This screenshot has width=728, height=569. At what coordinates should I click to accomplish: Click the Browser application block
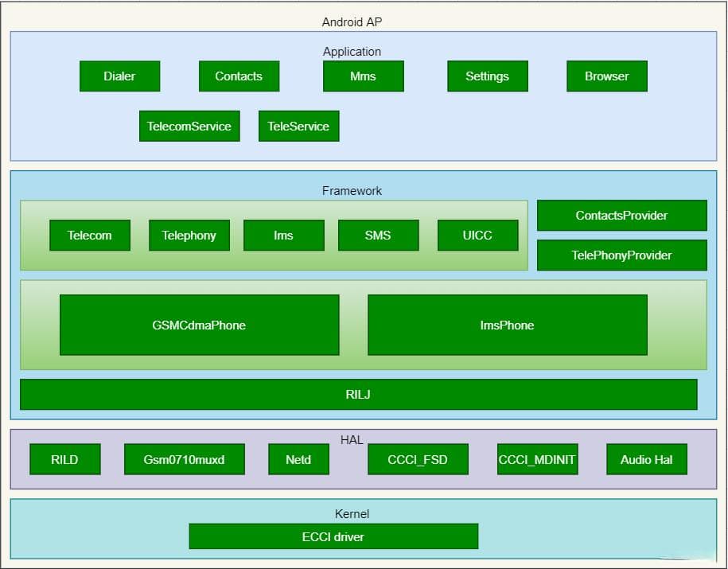click(607, 76)
